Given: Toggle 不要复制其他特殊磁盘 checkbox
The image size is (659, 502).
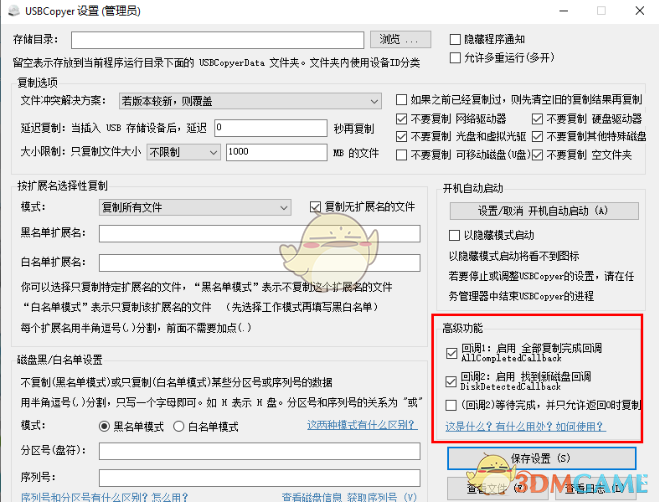Looking at the screenshot, I should pyautogui.click(x=537, y=137).
